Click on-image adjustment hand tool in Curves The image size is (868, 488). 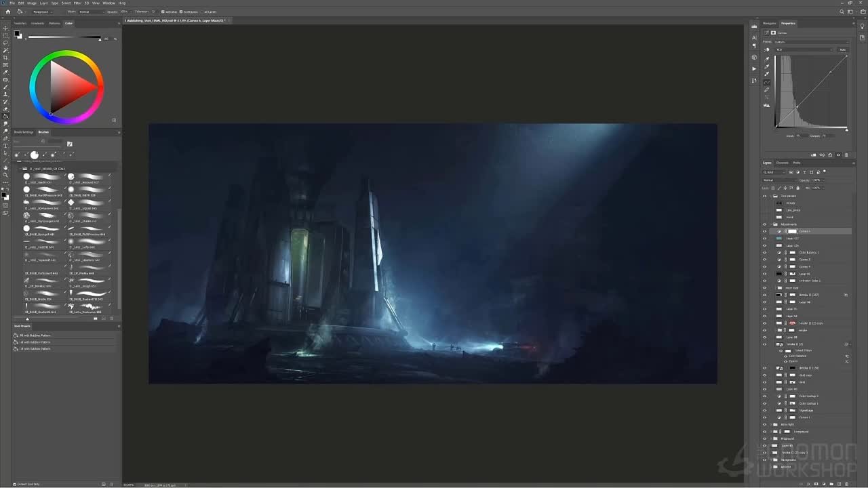(767, 49)
